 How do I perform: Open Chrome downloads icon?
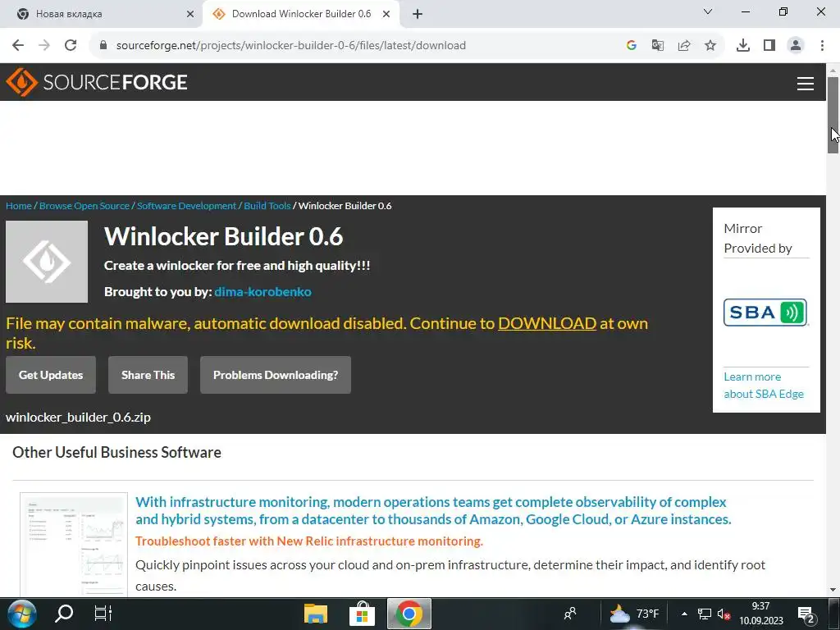(743, 46)
